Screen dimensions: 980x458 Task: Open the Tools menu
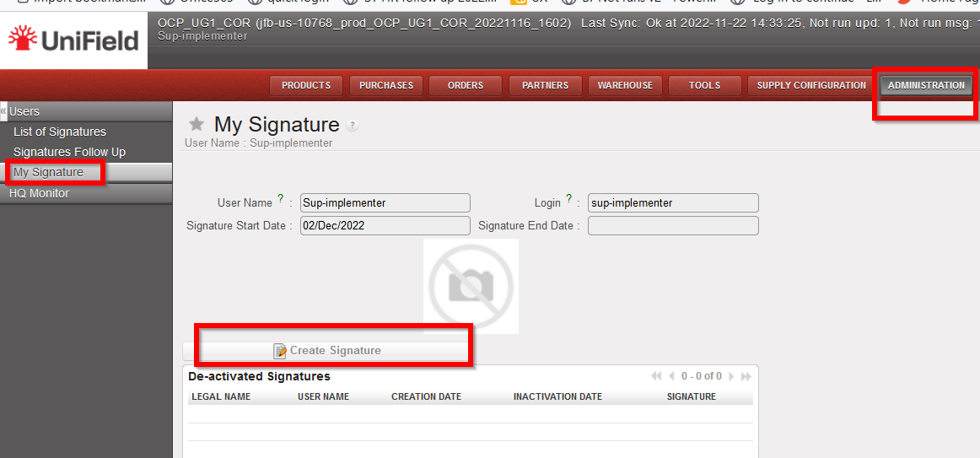(705, 85)
